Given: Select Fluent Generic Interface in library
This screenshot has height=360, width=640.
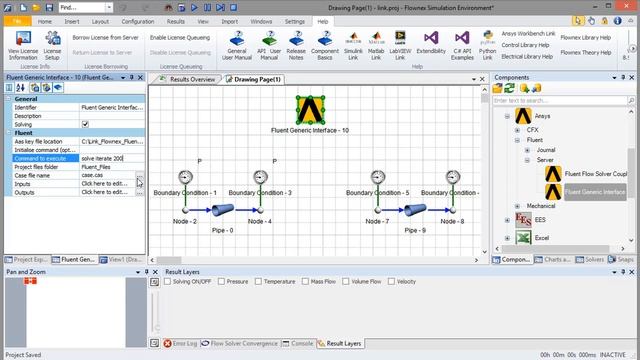Looking at the screenshot, I should tap(586, 192).
